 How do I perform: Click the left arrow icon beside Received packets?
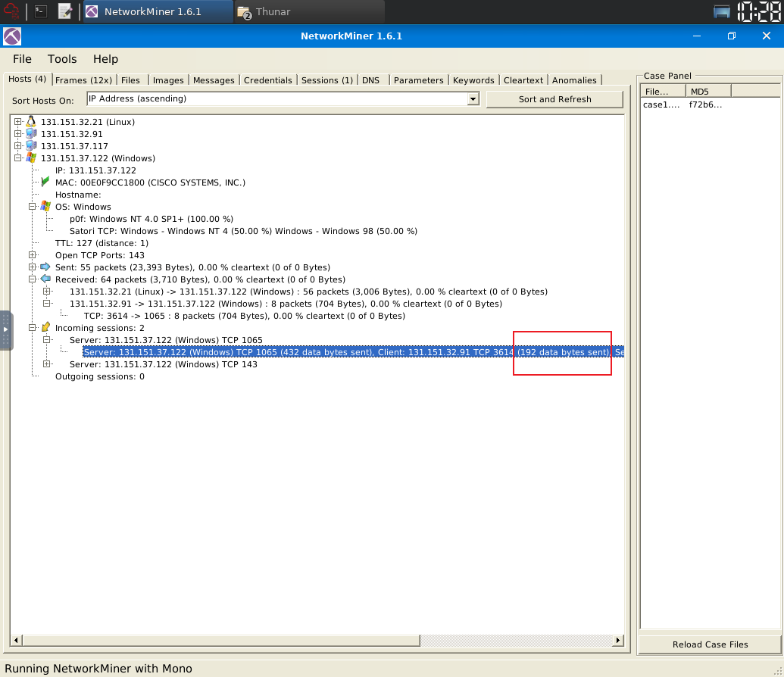45,279
